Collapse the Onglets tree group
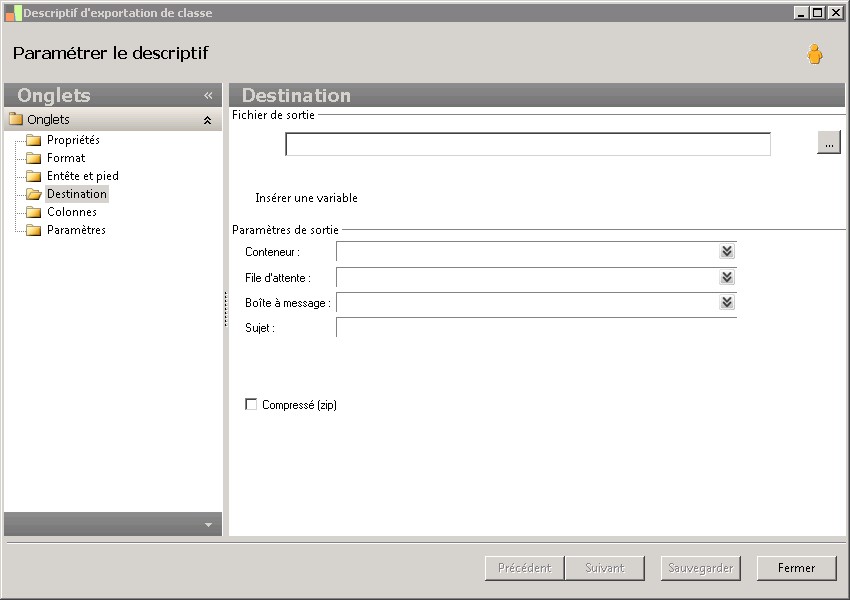 pos(207,120)
